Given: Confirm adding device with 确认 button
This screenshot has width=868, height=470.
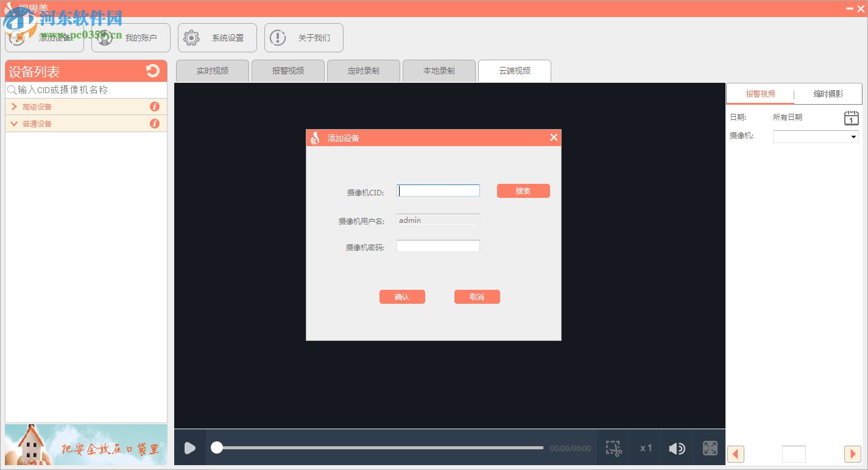Looking at the screenshot, I should 402,296.
